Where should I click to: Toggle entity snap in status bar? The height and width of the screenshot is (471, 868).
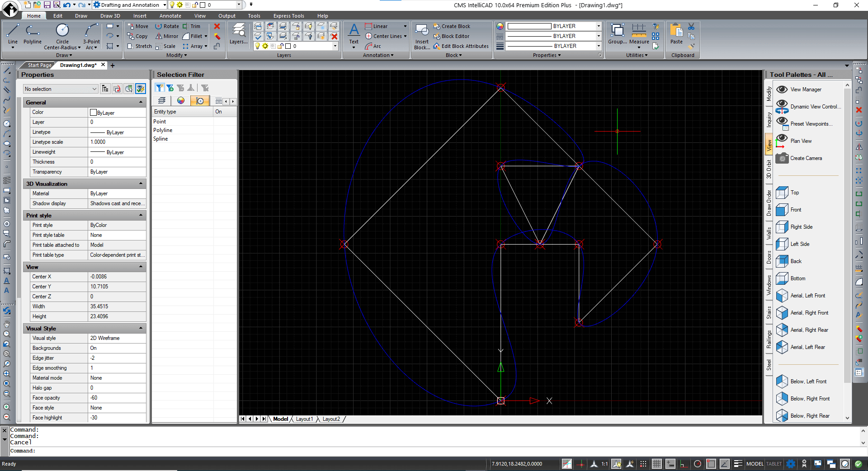coord(711,464)
